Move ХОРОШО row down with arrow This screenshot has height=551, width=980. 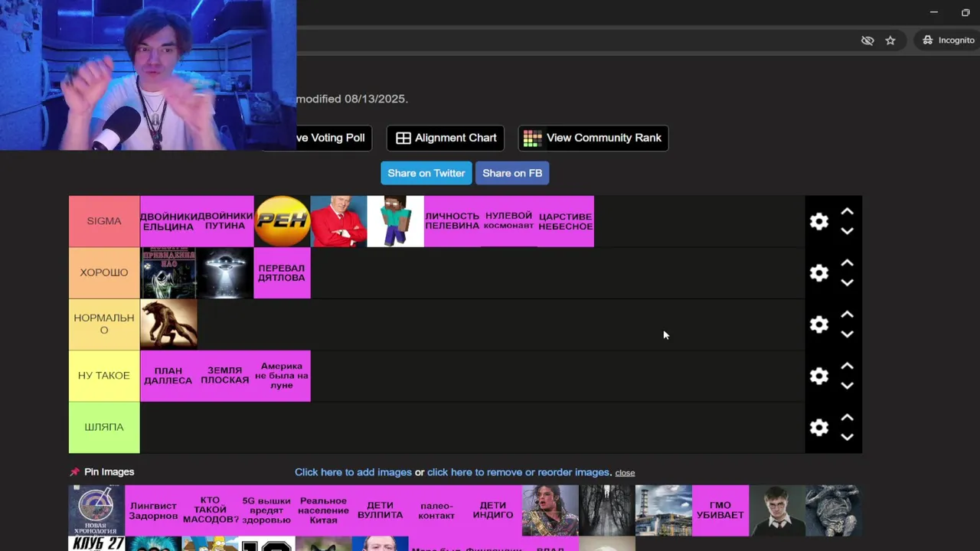click(x=847, y=282)
